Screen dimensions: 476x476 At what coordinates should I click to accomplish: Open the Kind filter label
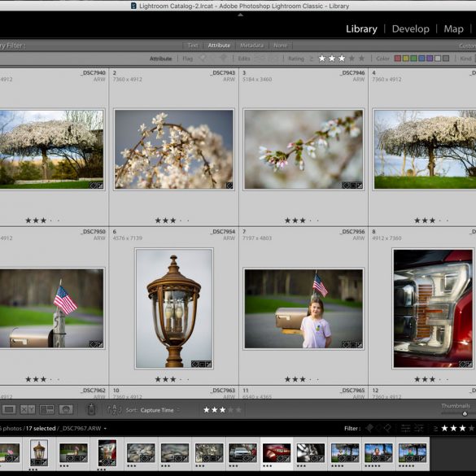point(465,59)
